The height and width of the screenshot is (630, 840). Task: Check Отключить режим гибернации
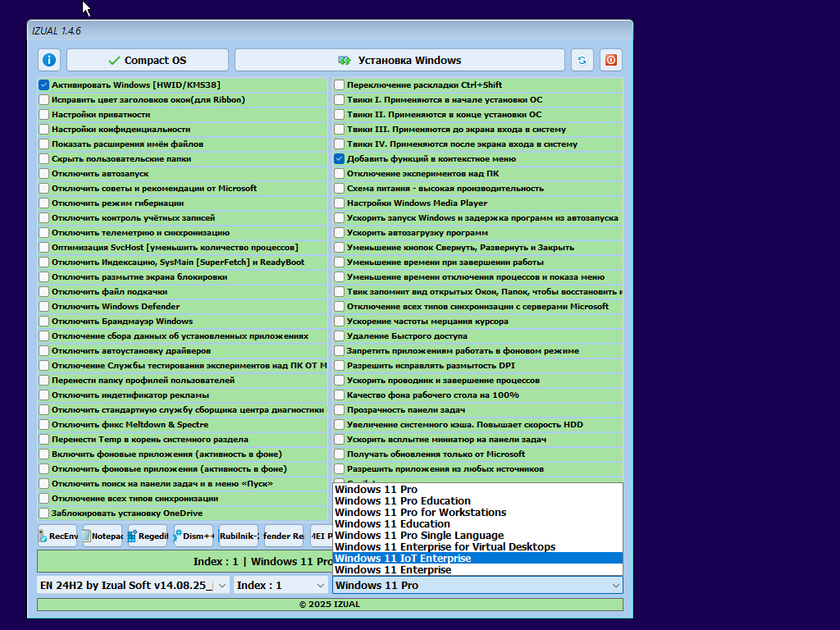(44, 203)
